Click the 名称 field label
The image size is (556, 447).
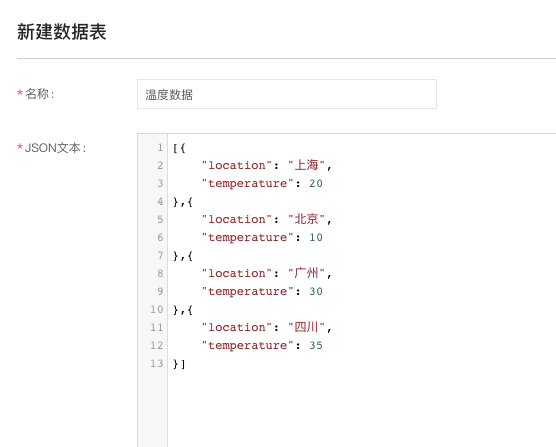[36, 94]
